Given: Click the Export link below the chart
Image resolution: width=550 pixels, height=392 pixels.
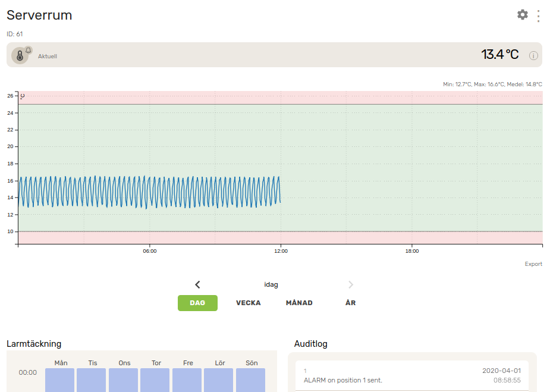Looking at the screenshot, I should [533, 264].
